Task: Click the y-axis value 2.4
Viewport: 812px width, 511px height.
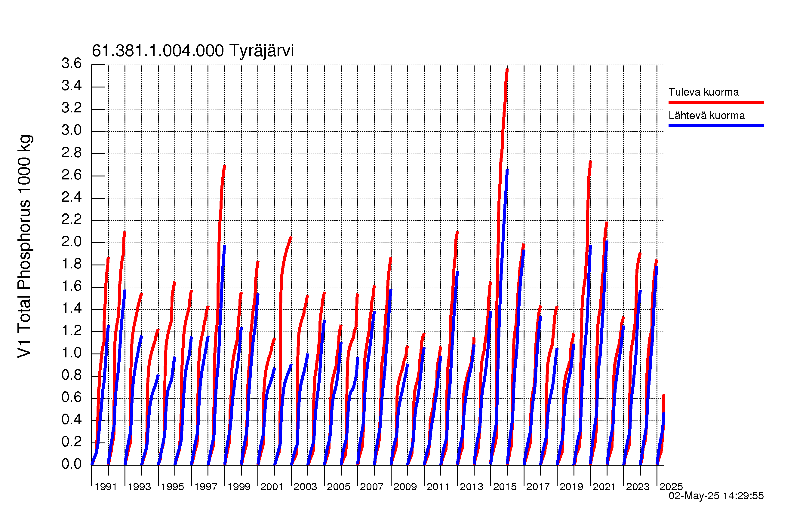Action: (x=72, y=197)
